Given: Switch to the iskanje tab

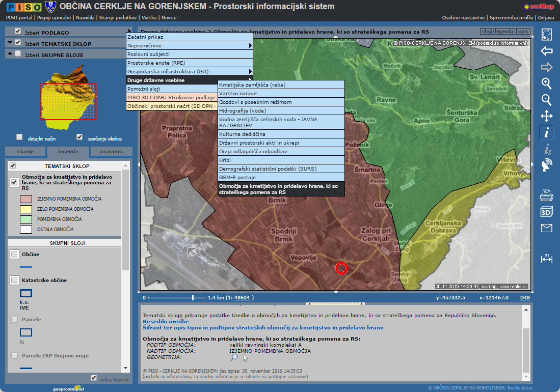Looking at the screenshot, I should (25, 151).
